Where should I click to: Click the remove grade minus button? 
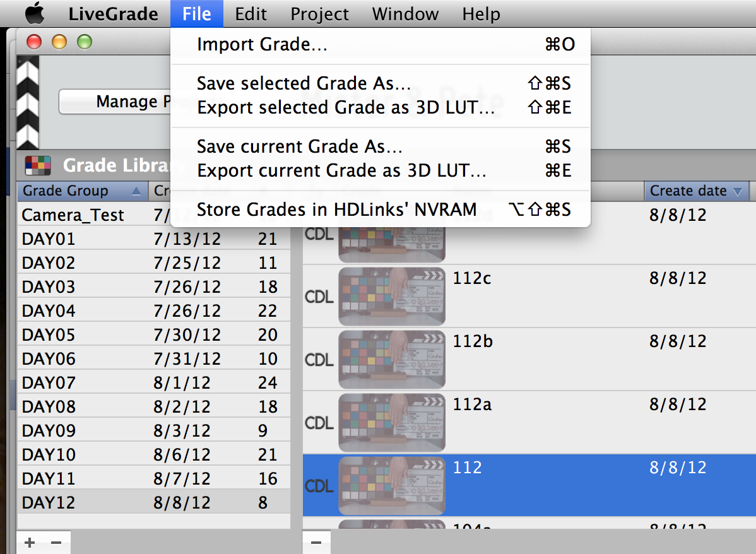pyautogui.click(x=316, y=542)
